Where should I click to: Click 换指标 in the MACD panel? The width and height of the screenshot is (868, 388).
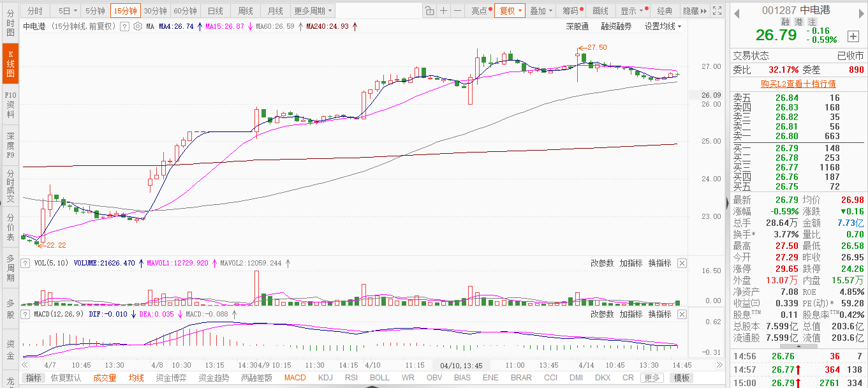(659, 314)
